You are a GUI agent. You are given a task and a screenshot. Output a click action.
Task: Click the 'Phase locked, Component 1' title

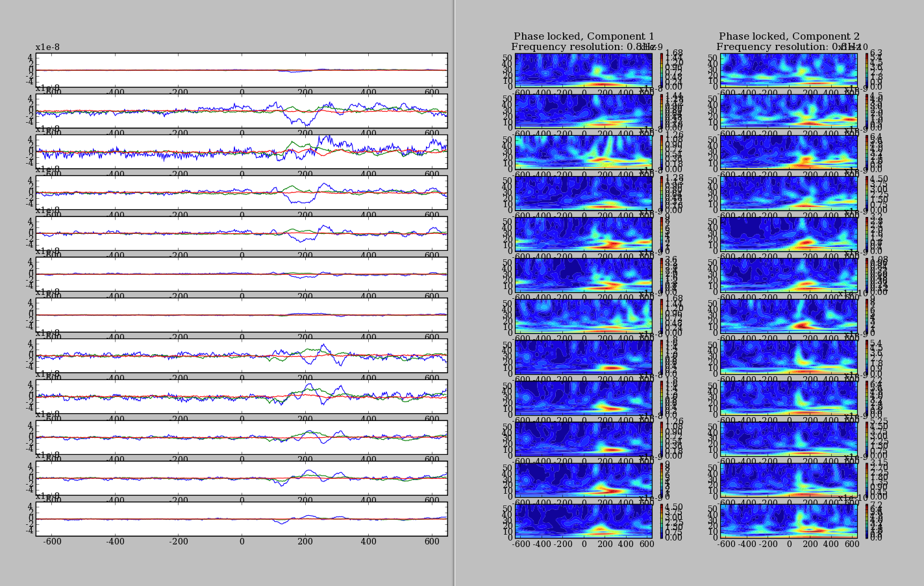tap(584, 36)
